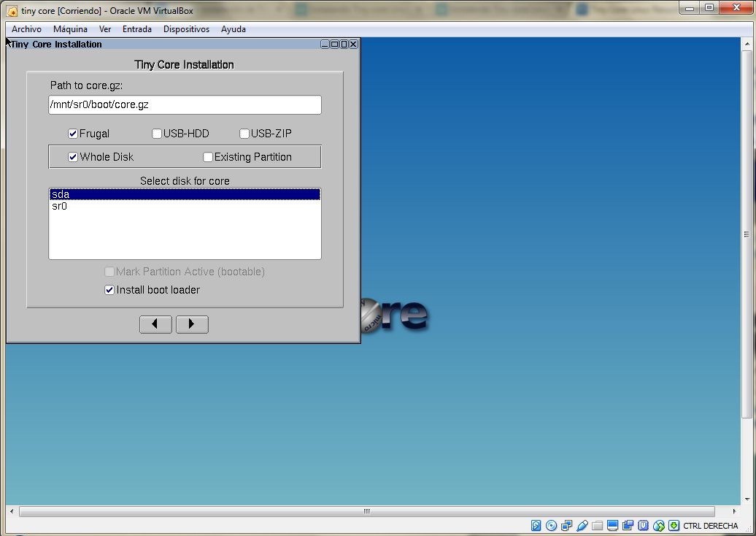Enable the USB-HDD checkbox
This screenshot has height=536, width=756.
tap(157, 134)
